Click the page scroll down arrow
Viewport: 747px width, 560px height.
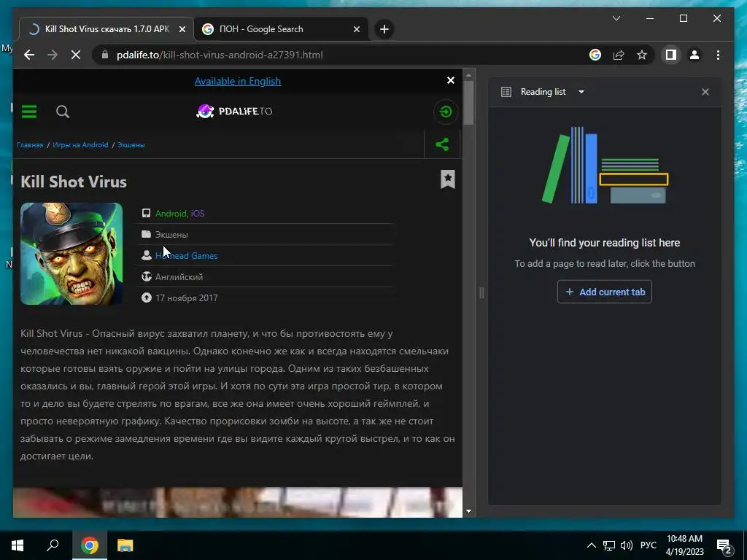pyautogui.click(x=468, y=511)
